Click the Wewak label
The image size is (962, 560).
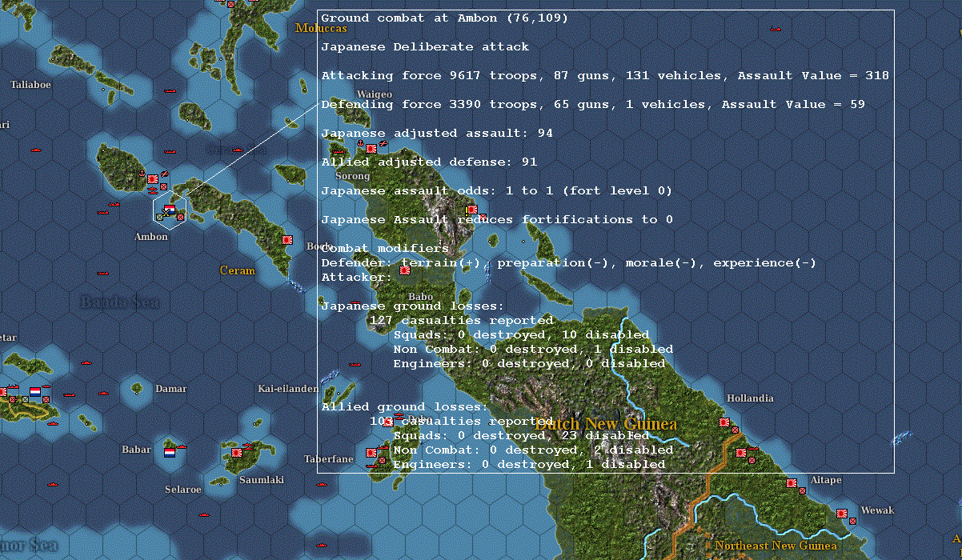point(877,510)
